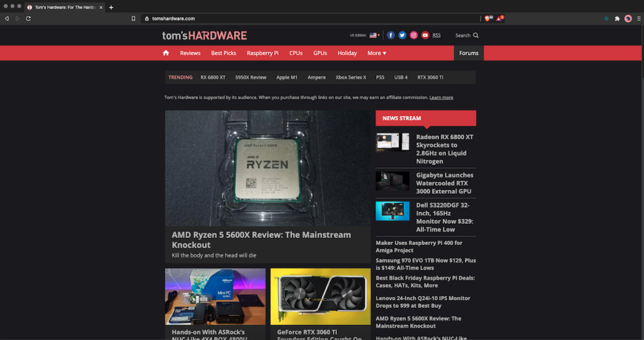Close the Tom's Hardware tab
The height and width of the screenshot is (340, 644).
coord(101,8)
